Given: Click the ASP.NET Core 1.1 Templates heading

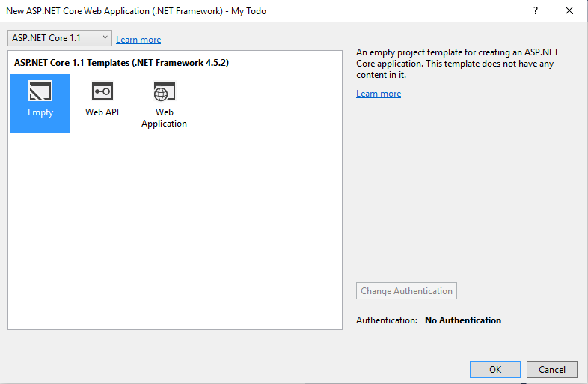Looking at the screenshot, I should pos(121,63).
